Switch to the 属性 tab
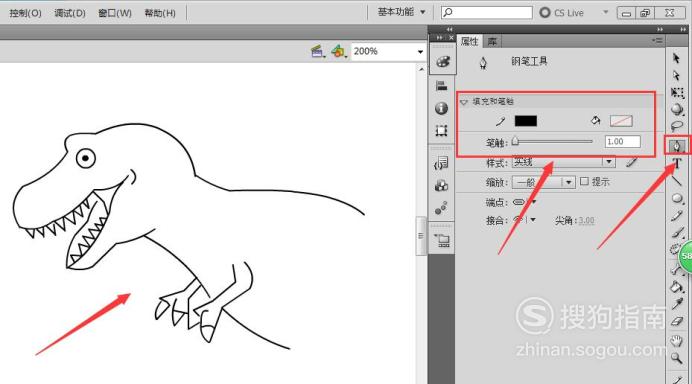 tap(469, 41)
